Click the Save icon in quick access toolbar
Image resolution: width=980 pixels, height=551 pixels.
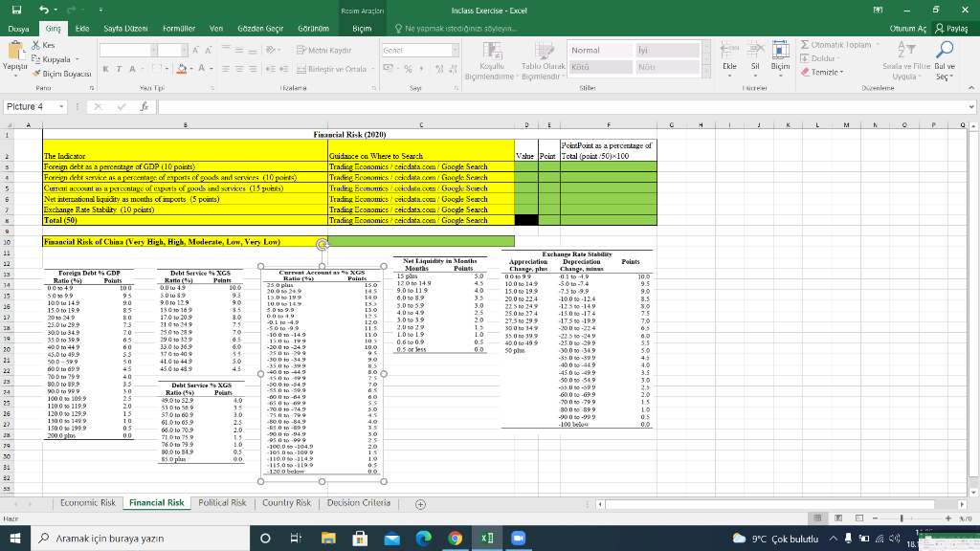[17, 10]
